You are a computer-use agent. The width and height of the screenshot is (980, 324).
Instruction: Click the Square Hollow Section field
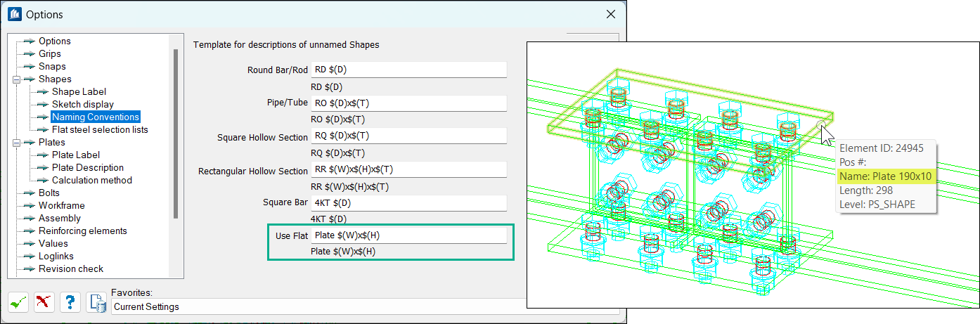[408, 137]
